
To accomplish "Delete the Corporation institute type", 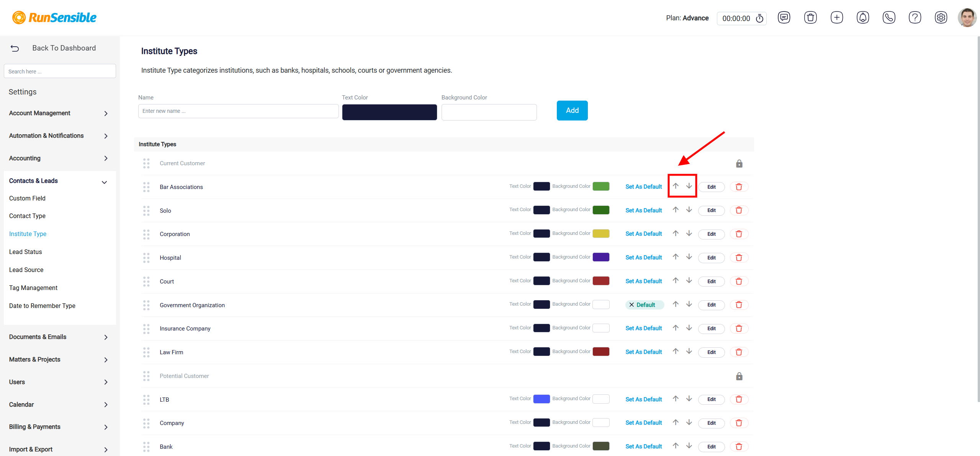I will [x=739, y=234].
